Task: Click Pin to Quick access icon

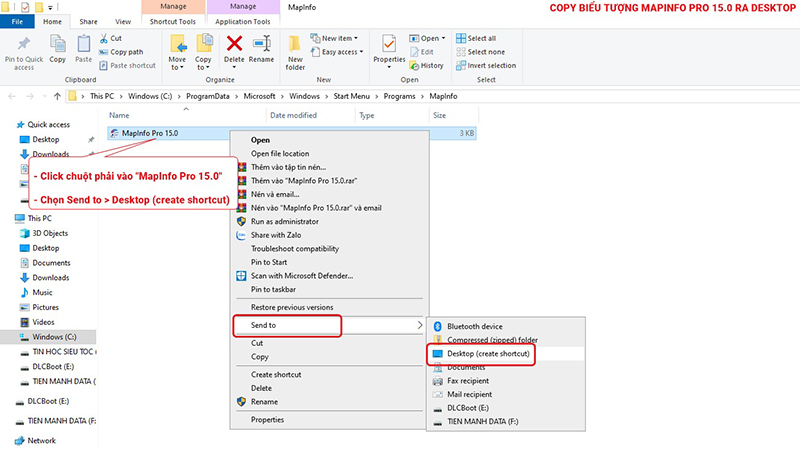Action: click(x=23, y=44)
